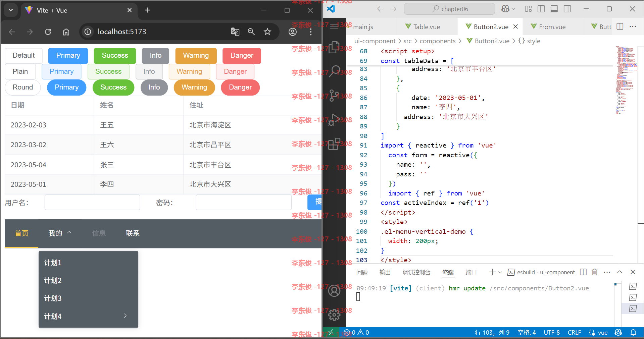Open Copilot chat icon in title bar

[505, 9]
